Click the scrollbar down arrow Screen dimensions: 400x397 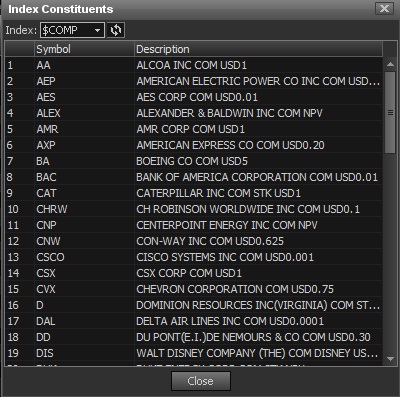(390, 359)
